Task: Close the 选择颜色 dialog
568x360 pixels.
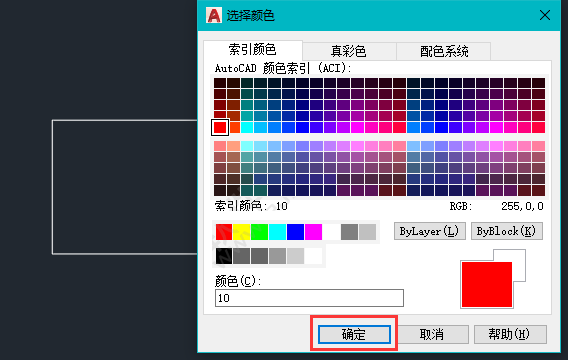Action: point(545,15)
